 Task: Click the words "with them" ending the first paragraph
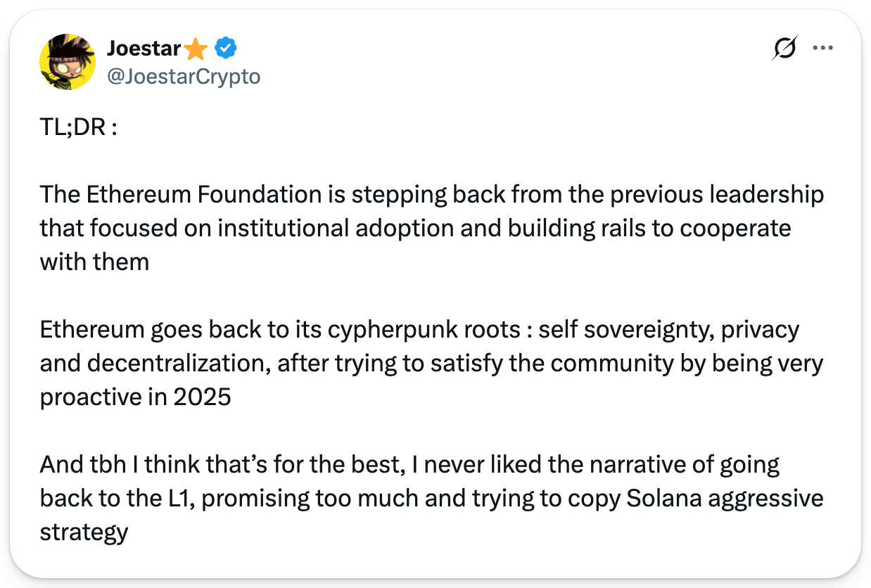(x=94, y=262)
